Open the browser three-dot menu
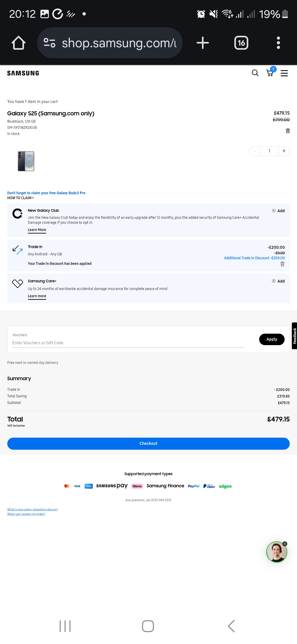297x644 pixels. [278, 43]
